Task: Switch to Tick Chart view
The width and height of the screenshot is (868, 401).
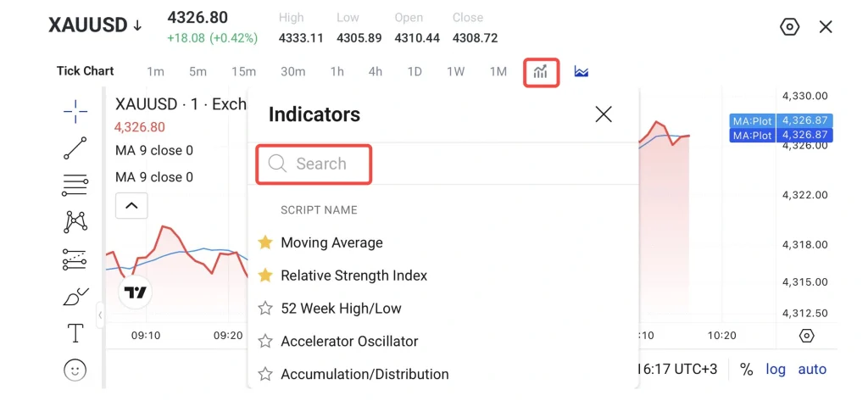Action: pos(86,71)
